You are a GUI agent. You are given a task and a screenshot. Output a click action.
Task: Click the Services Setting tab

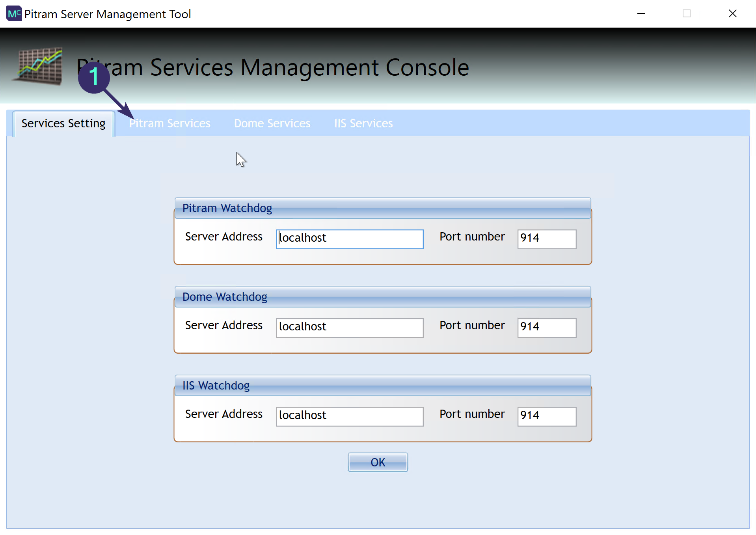click(63, 123)
